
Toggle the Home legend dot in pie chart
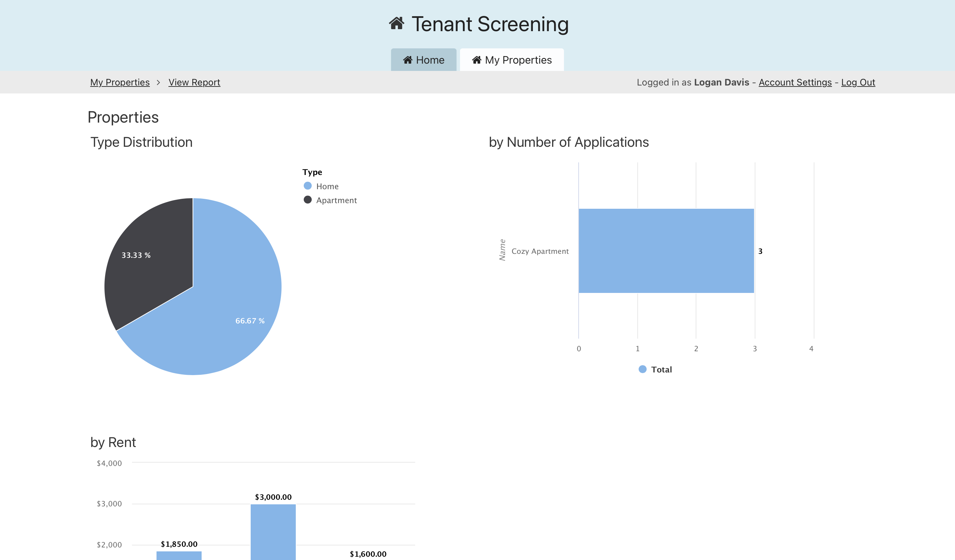point(307,186)
